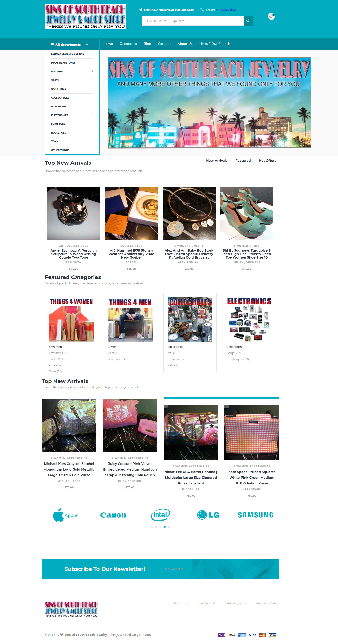
Task: Click the Intel brand logo
Action: [160, 515]
